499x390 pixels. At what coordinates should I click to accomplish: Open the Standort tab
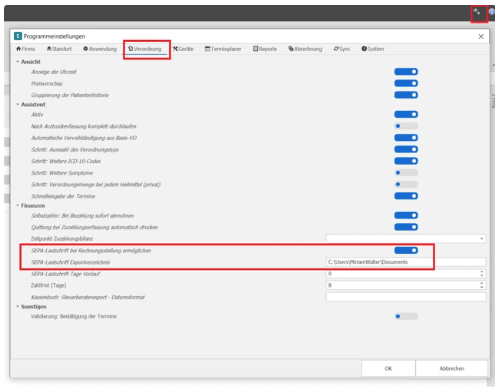[x=59, y=49]
